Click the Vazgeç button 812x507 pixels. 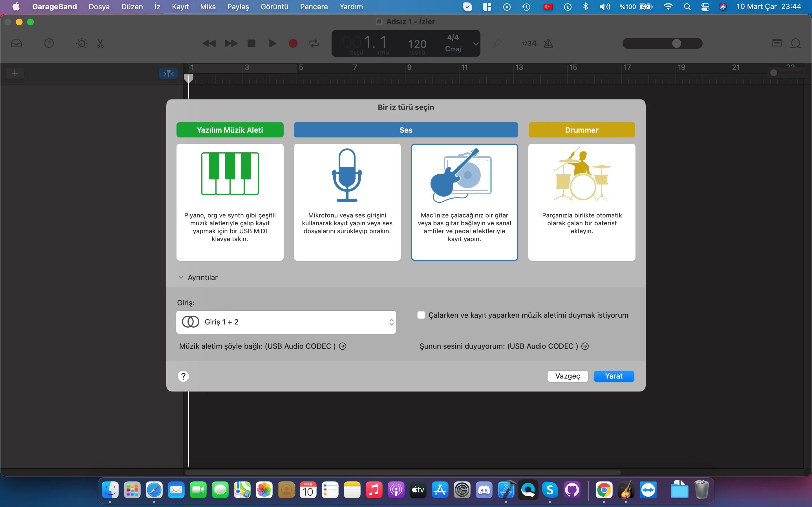[x=567, y=376]
